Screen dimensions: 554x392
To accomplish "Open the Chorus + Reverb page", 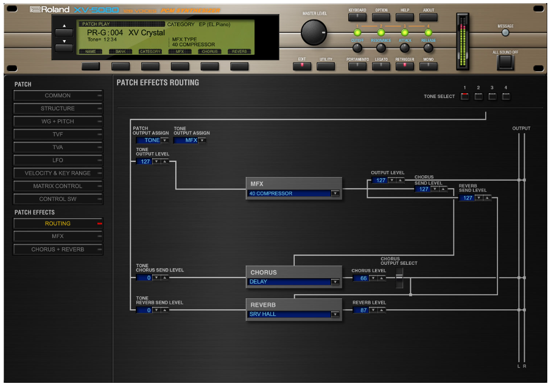I will click(x=58, y=250).
